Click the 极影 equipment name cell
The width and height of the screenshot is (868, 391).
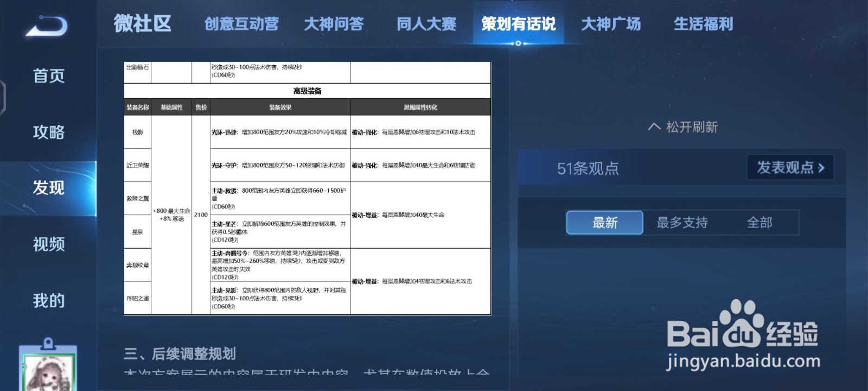click(138, 132)
